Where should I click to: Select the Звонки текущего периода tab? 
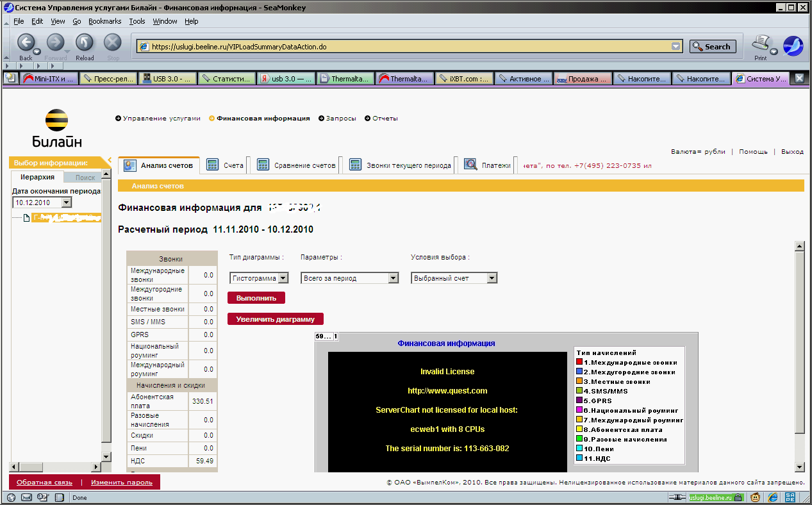(400, 165)
